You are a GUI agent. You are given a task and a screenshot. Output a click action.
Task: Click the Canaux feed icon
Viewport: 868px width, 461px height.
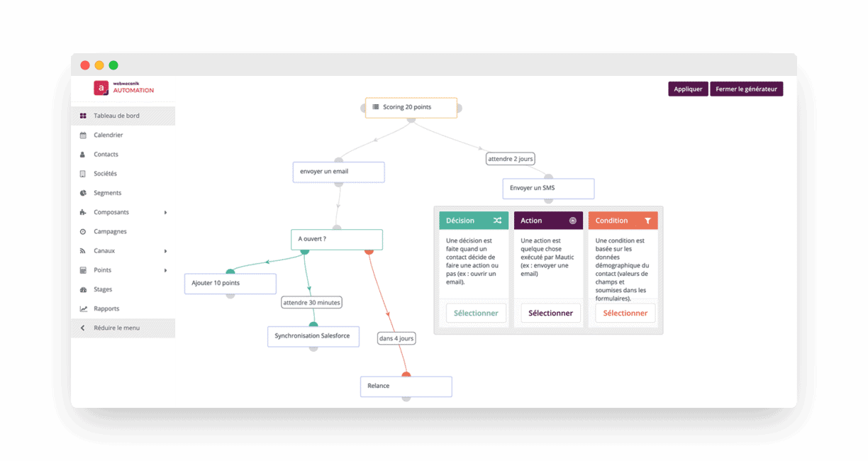83,250
